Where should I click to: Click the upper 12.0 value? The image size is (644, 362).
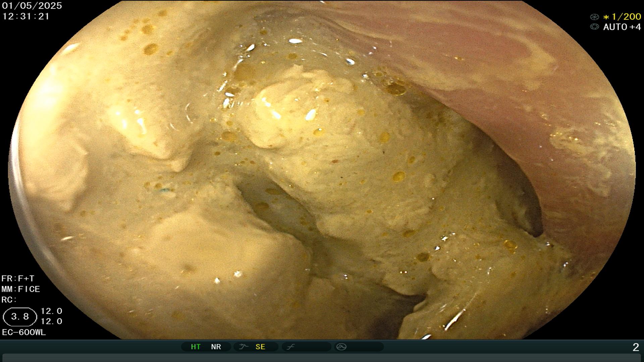[51, 311]
